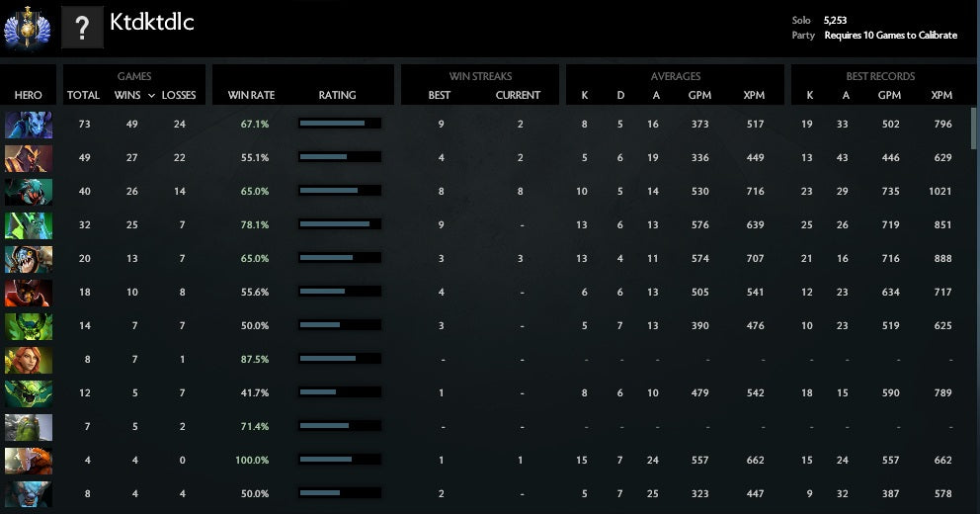Click the vertical scrollbar on the right
This screenshot has height=514, width=980.
pos(973,128)
